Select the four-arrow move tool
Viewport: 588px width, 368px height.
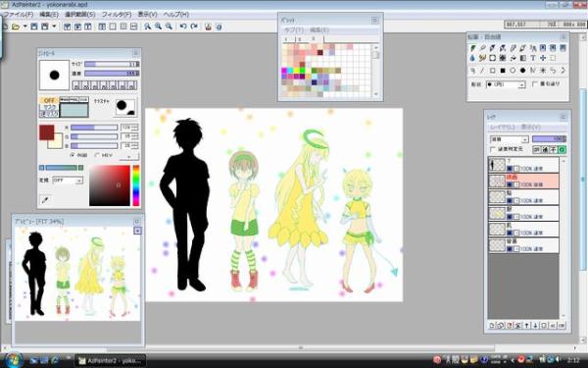(543, 58)
